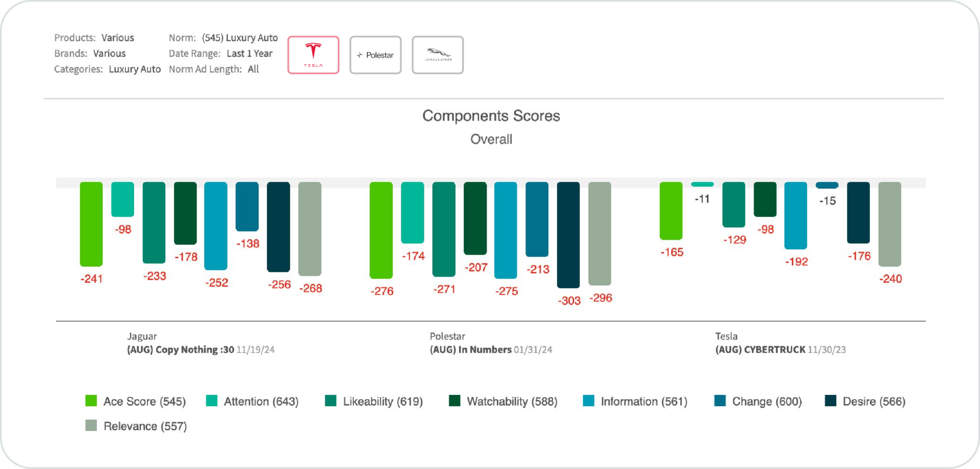Hide the Information (561) legend series
Viewport: 980px width, 469px height.
[635, 401]
